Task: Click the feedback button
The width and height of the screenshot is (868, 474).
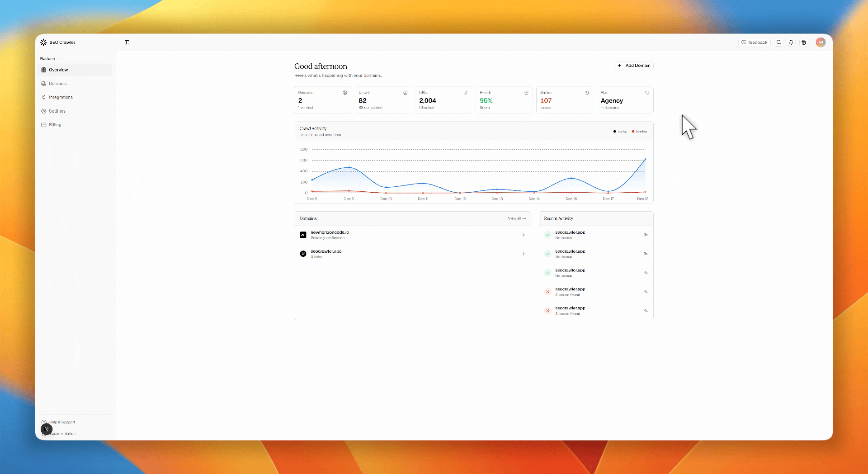Action: click(x=754, y=43)
